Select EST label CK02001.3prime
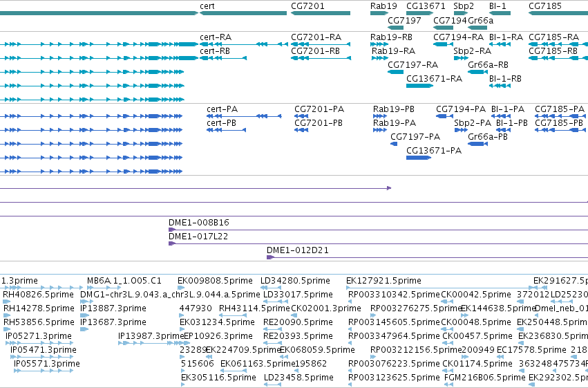This screenshot has width=588, height=388. click(x=326, y=308)
